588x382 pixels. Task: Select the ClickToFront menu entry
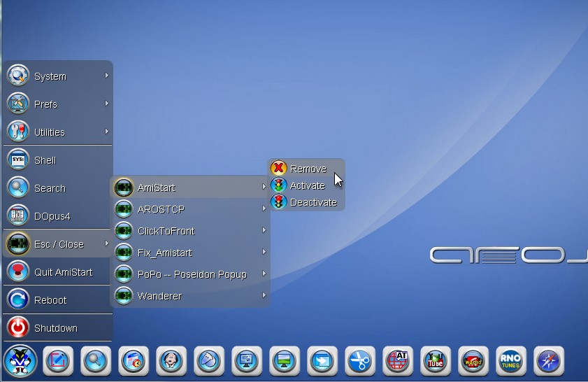click(x=190, y=231)
